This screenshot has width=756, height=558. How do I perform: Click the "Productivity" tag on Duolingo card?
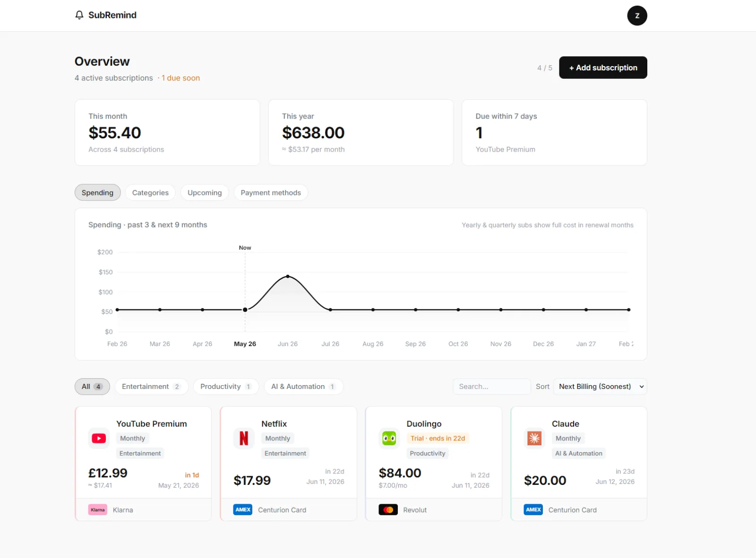428,453
